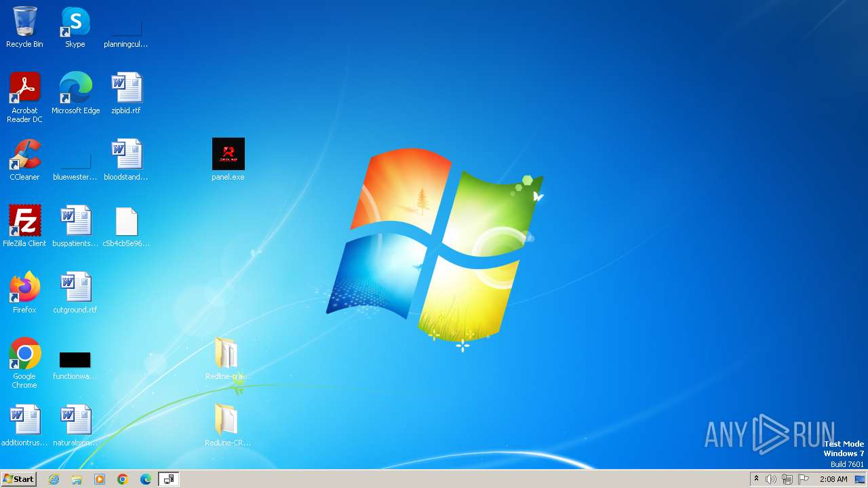The image size is (868, 488).
Task: Open the network tray icon
Action: click(x=787, y=479)
